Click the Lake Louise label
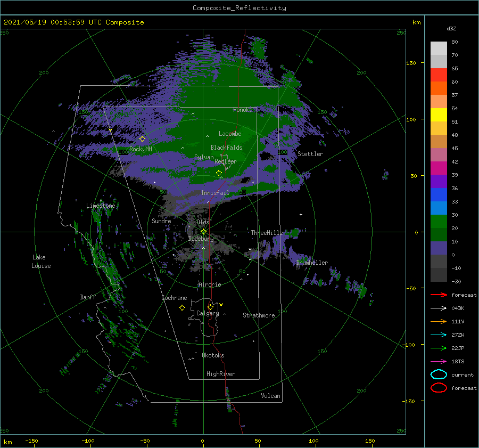The width and height of the screenshot is (479, 448). tap(41, 262)
